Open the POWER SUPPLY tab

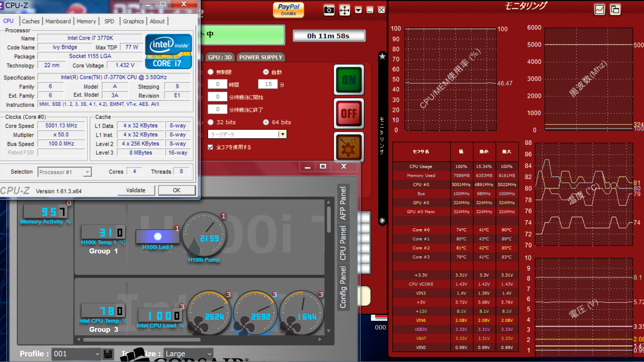pos(261,57)
